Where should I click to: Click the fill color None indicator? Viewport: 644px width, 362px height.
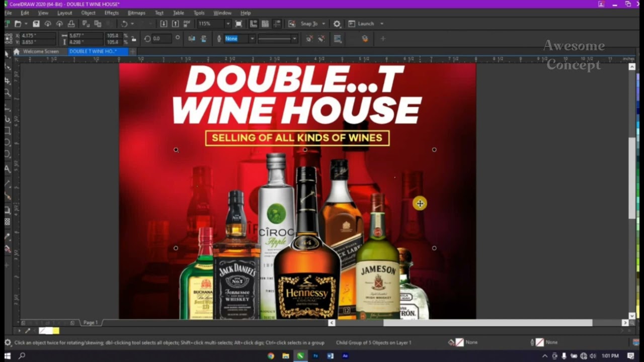pos(459,342)
